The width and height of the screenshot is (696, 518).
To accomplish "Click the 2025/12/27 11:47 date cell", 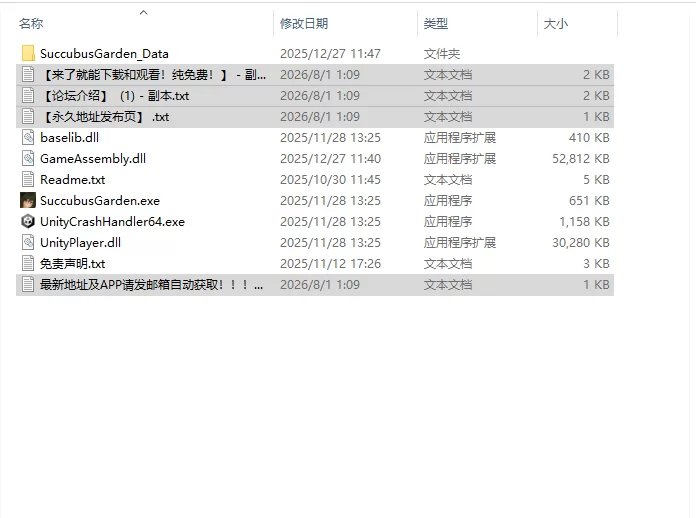I will [x=330, y=54].
